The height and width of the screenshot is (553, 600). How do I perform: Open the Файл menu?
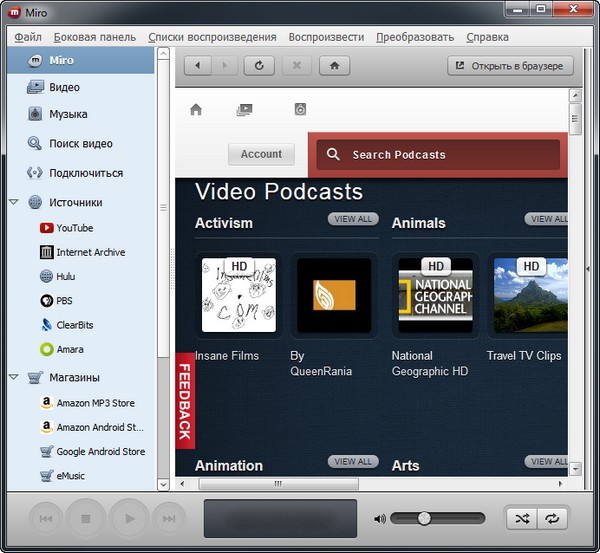28,37
